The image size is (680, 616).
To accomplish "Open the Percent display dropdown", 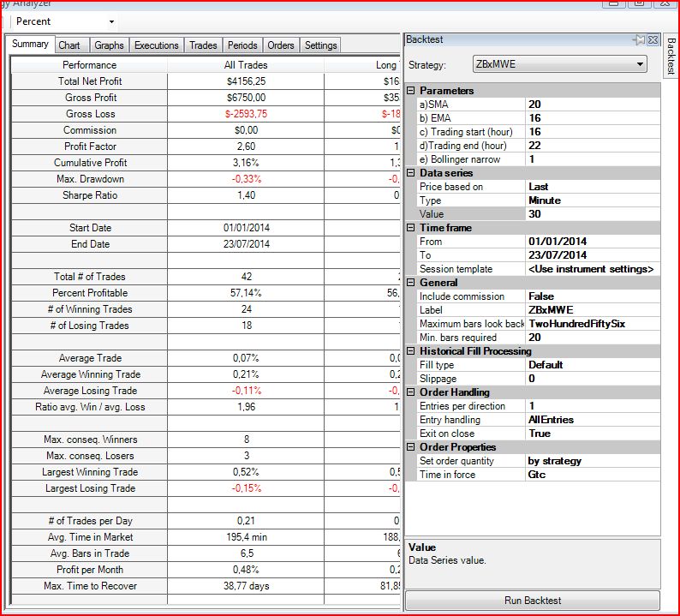I will point(111,21).
